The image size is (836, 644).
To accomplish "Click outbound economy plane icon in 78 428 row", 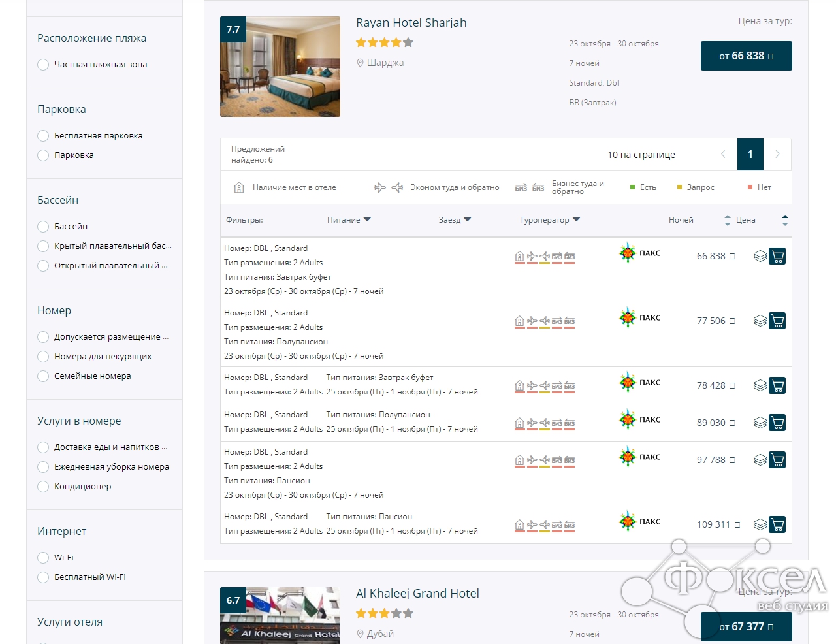I will [x=532, y=386].
